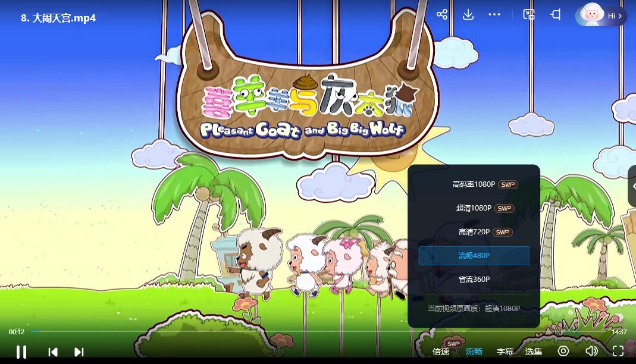The height and width of the screenshot is (364, 636).
Task: Click the video title 8. 大闹天宫.mp4
Action: click(58, 18)
